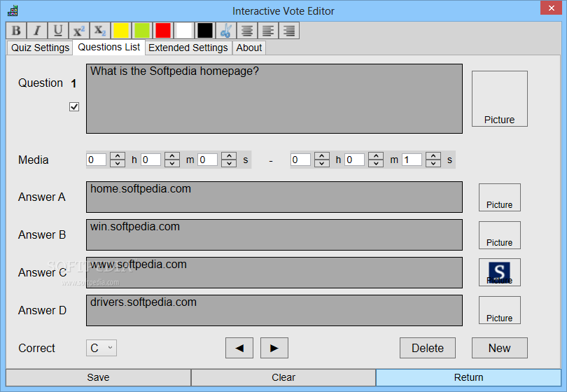The image size is (567, 392).
Task: Click the Answer B Picture box
Action: coord(499,235)
